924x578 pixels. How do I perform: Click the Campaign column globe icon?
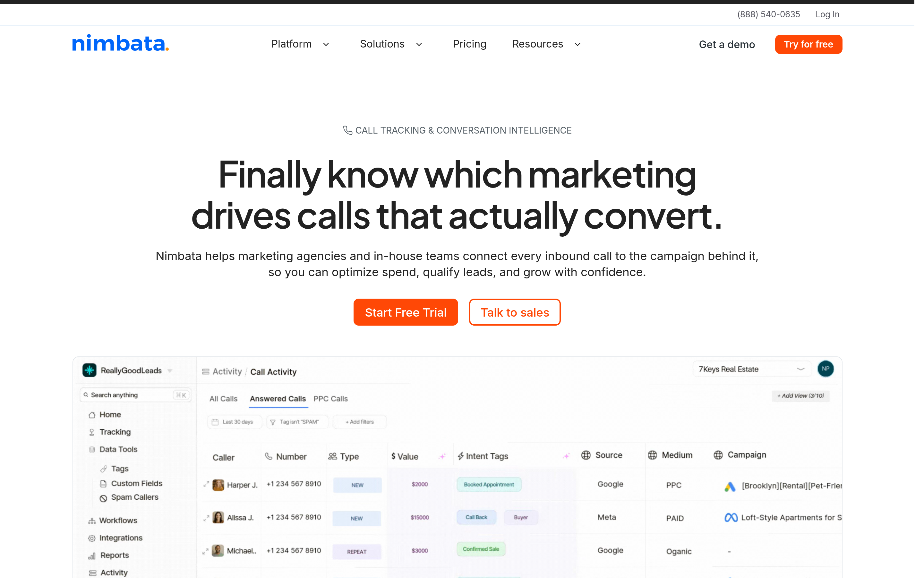(718, 455)
